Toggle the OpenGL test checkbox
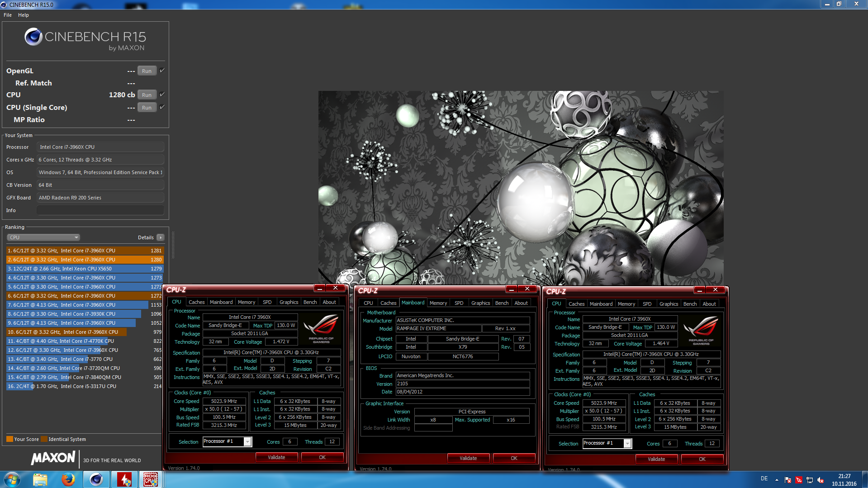 click(x=162, y=71)
